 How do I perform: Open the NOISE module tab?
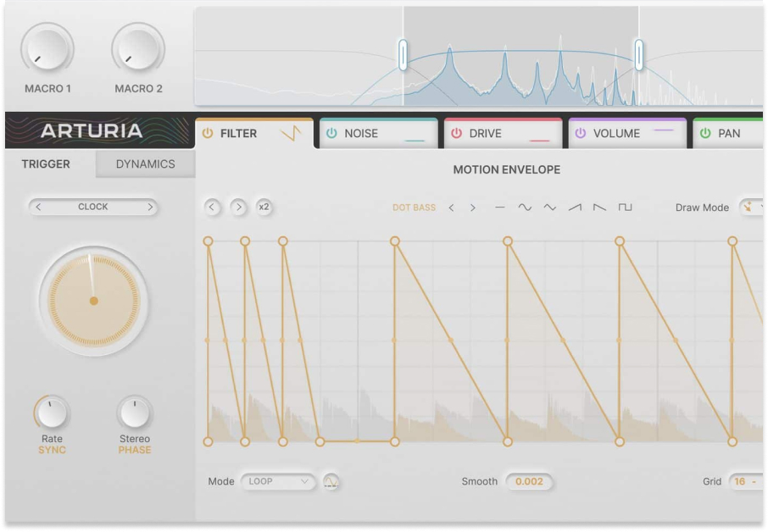(378, 134)
